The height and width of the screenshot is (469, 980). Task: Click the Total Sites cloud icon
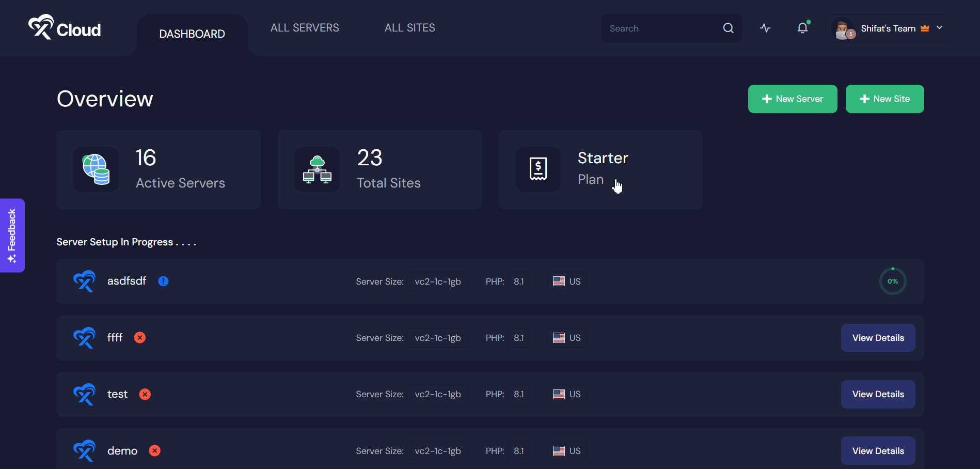coord(317,169)
